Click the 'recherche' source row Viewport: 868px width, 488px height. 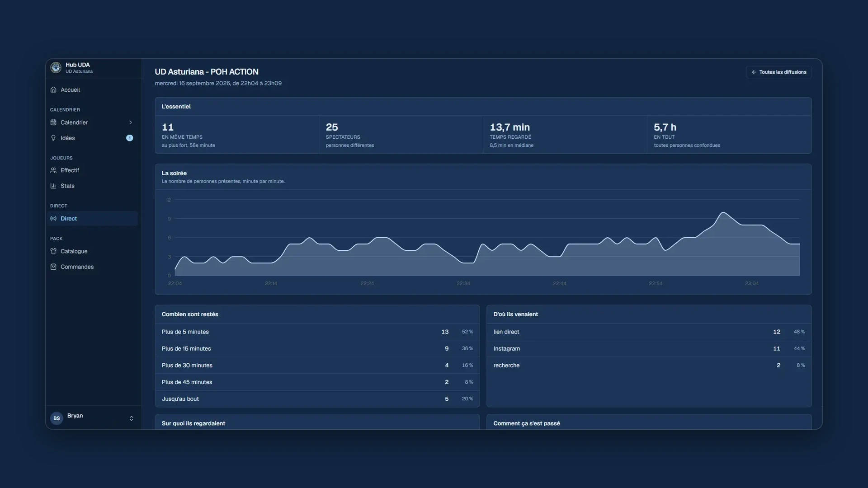[649, 365]
